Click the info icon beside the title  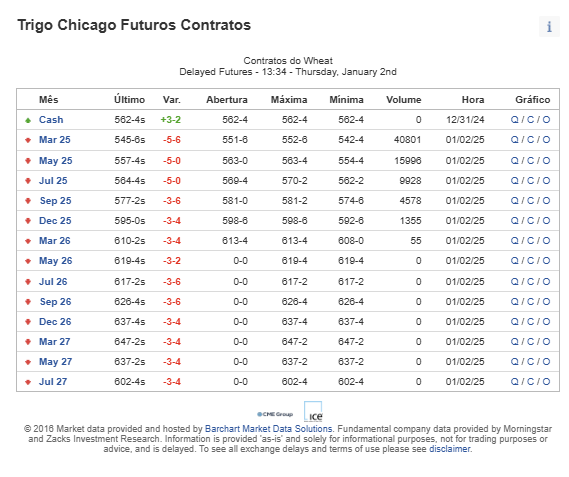point(549,26)
